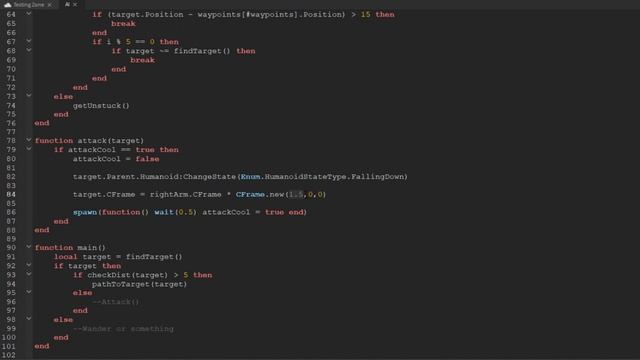Click the '--Wander or something' comment
Image resolution: width=640 pixels, height=360 pixels.
[123, 329]
